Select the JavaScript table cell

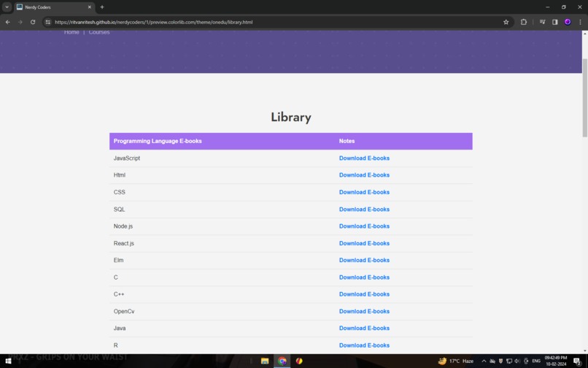click(222, 158)
